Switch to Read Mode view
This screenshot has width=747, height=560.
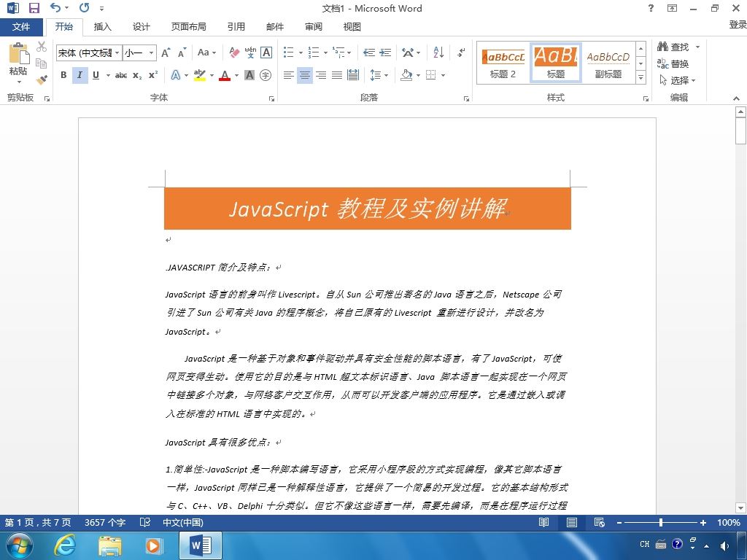click(543, 522)
